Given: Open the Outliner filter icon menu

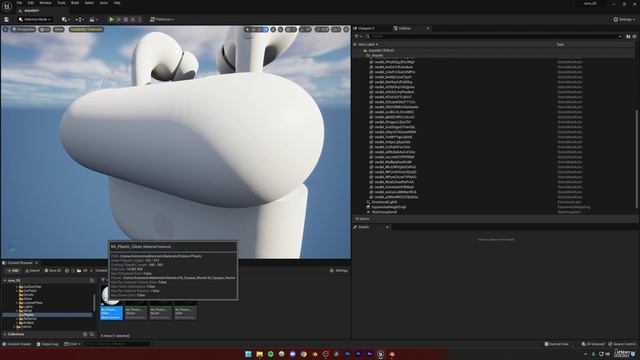Looking at the screenshot, I should click(358, 36).
